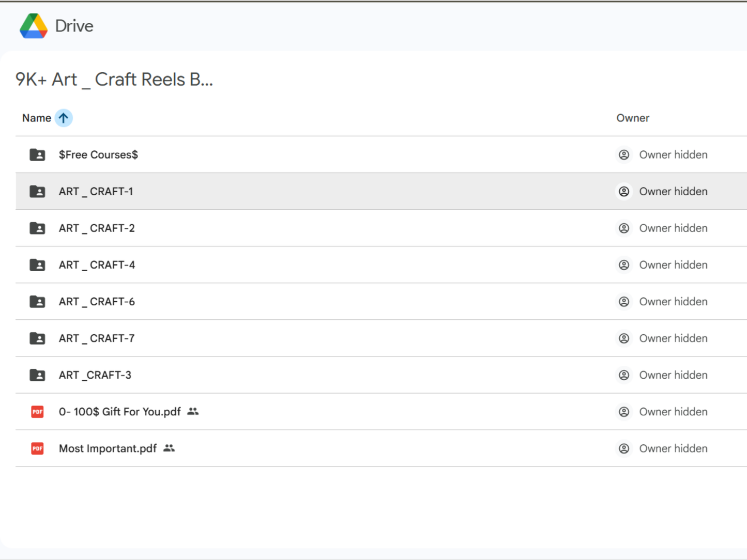Sort by the Name column header
The height and width of the screenshot is (560, 747).
37,118
